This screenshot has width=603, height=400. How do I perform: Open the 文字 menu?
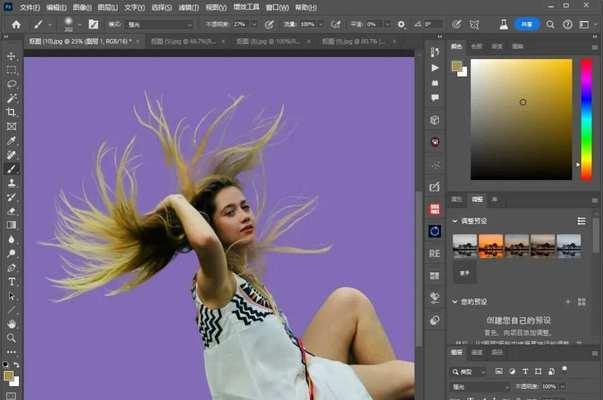point(134,7)
